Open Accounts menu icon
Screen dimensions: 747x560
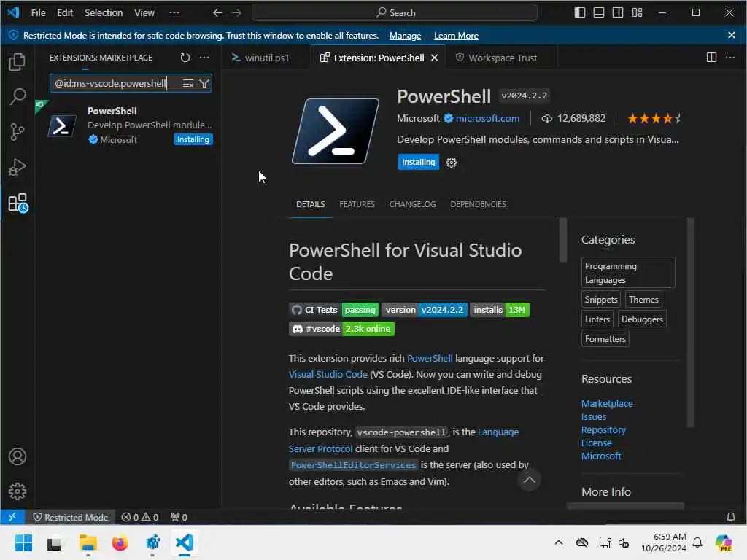[x=18, y=456]
